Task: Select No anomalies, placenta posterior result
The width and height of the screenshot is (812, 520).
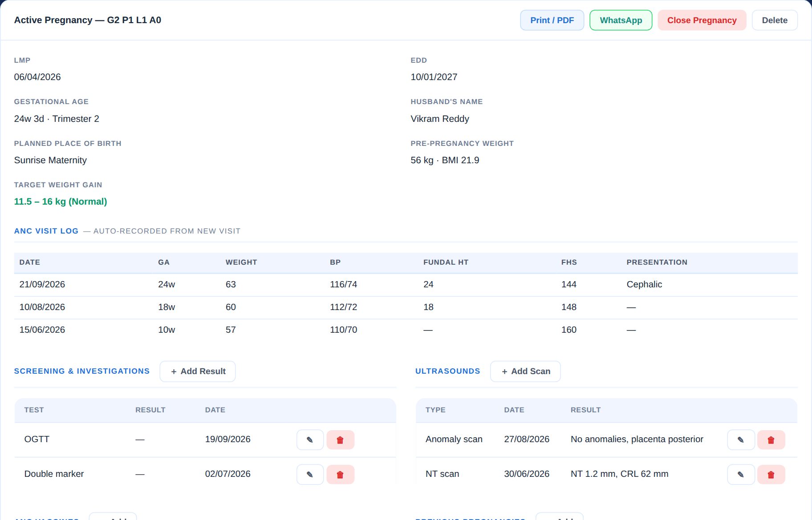Action: (x=637, y=439)
